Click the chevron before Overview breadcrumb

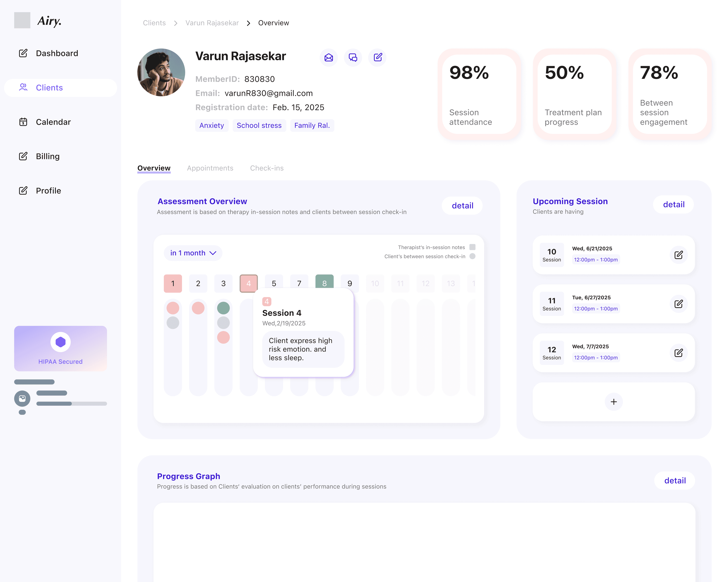tap(248, 23)
